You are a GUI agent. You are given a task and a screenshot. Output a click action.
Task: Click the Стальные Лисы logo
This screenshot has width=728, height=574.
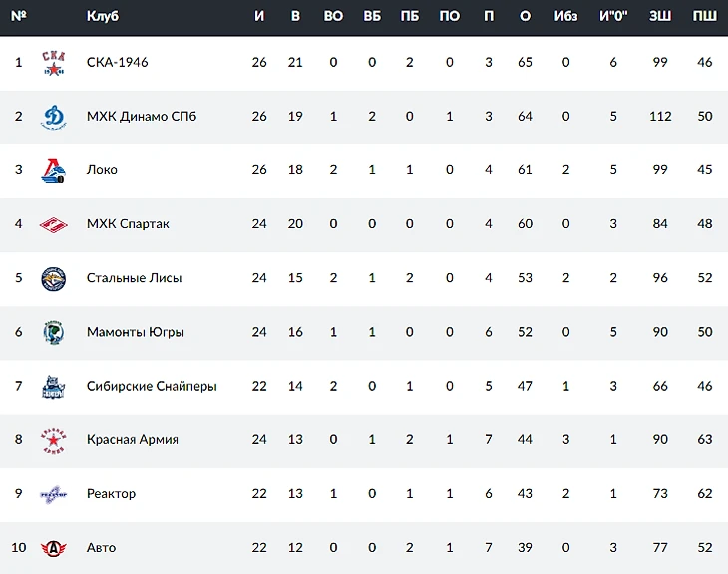pyautogui.click(x=53, y=278)
